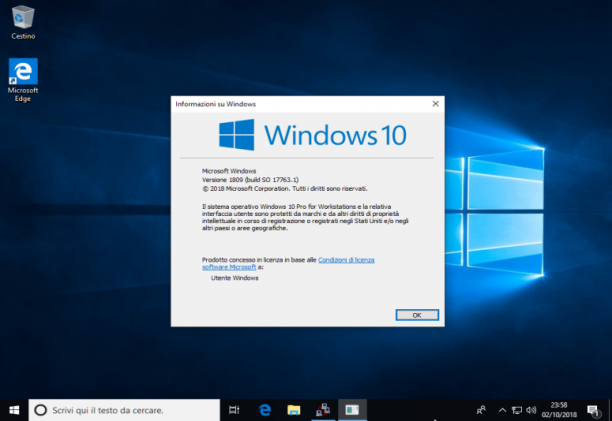This screenshot has height=421, width=612.
Task: Open File Explorer from the taskbar
Action: pyautogui.click(x=294, y=410)
